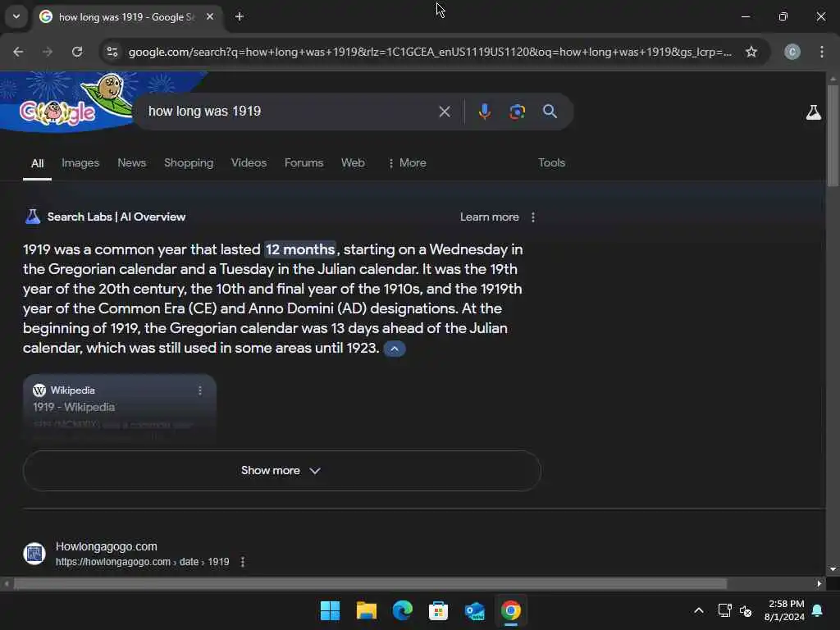The width and height of the screenshot is (840, 630).
Task: Expand AI Overview with Show more
Action: pyautogui.click(x=282, y=470)
